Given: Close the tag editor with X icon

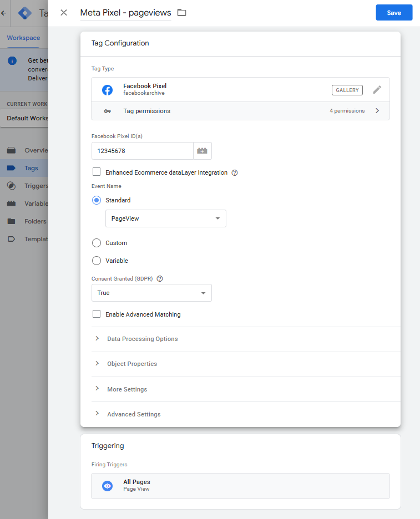Looking at the screenshot, I should tap(64, 13).
